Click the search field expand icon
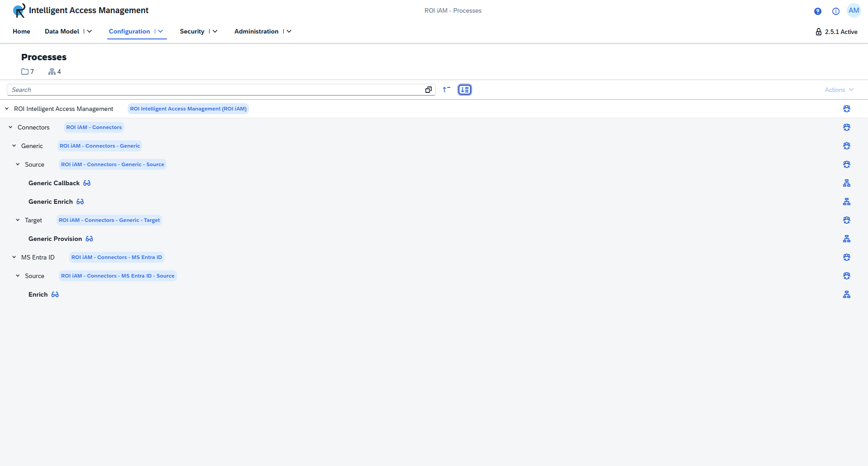Image resolution: width=868 pixels, height=466 pixels. pyautogui.click(x=428, y=90)
